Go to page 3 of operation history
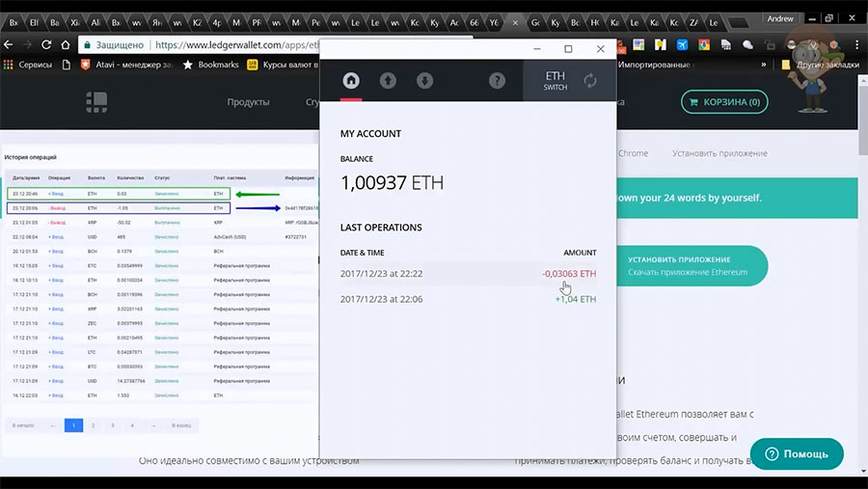Screen dimensions: 868x489 coord(113,425)
